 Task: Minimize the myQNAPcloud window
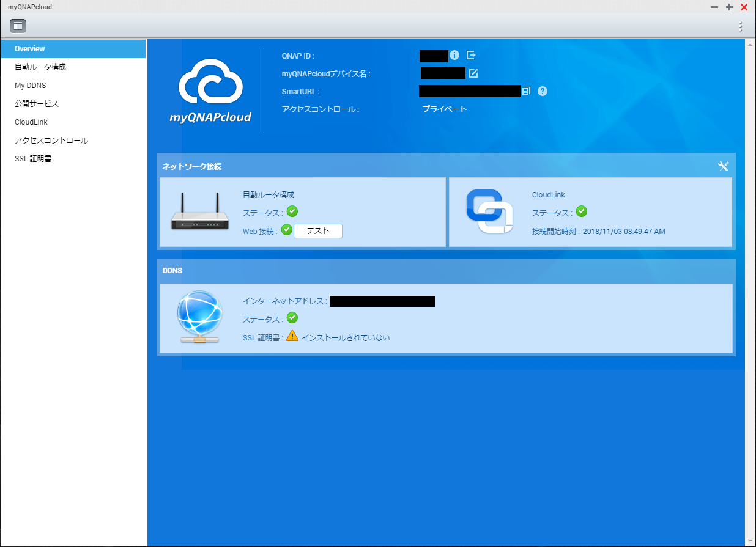[714, 7]
